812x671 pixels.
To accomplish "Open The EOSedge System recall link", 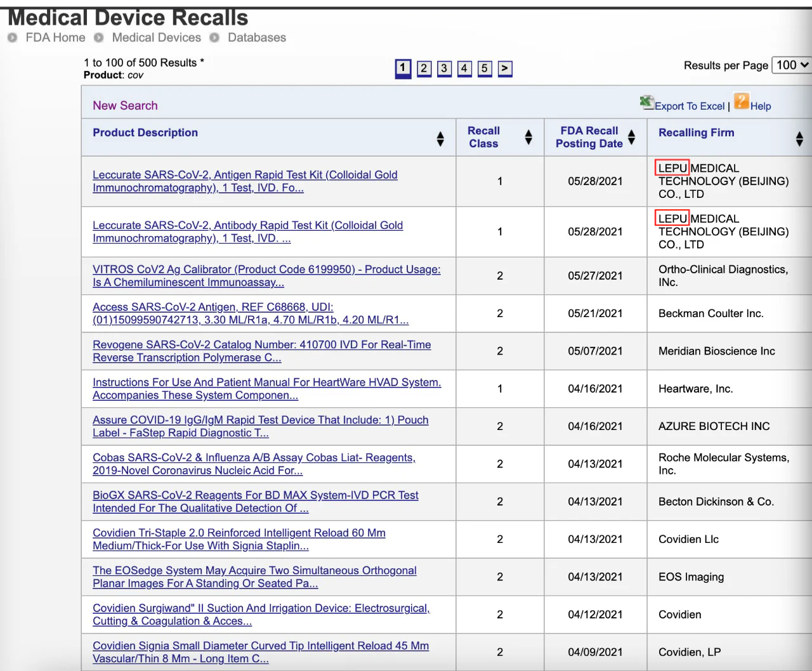I will pos(254,577).
